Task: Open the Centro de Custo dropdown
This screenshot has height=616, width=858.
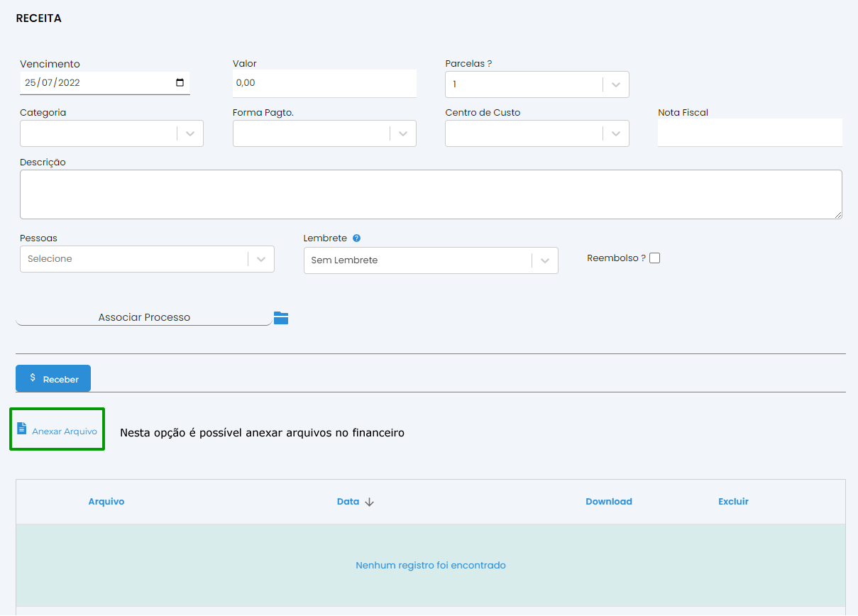Action: [615, 133]
